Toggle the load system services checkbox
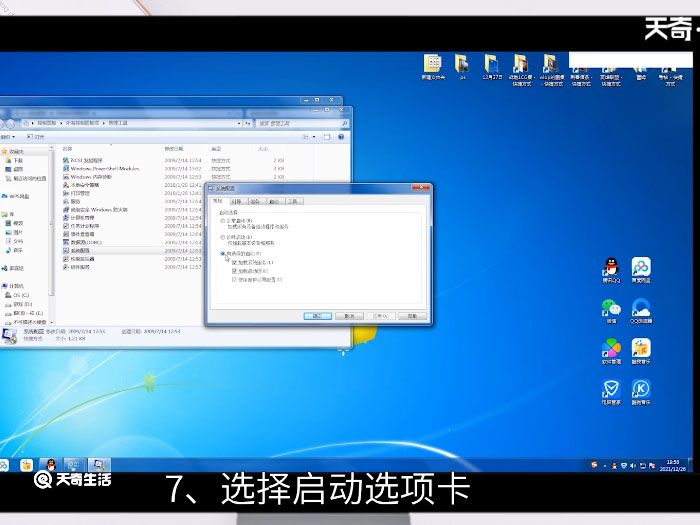 tap(234, 262)
